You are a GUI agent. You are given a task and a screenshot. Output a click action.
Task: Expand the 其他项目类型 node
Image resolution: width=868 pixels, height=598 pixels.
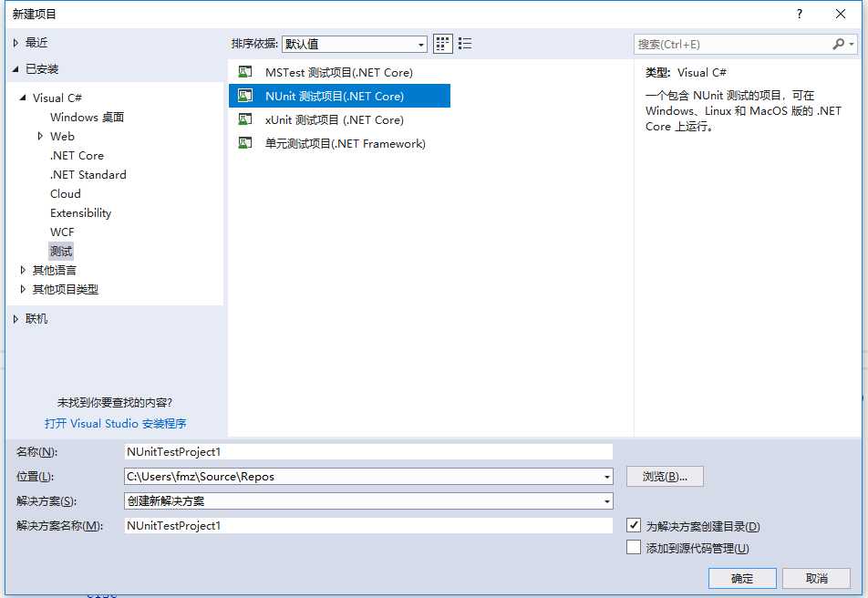click(23, 289)
